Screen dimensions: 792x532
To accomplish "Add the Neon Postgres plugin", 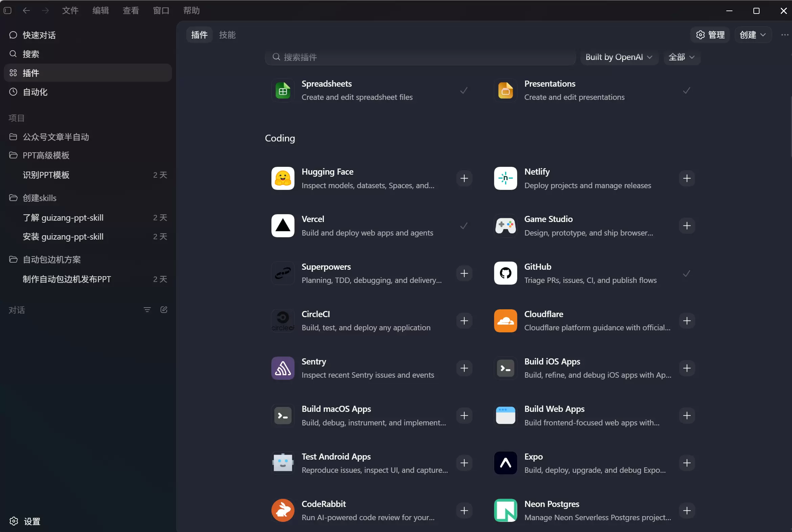I will coord(687,511).
